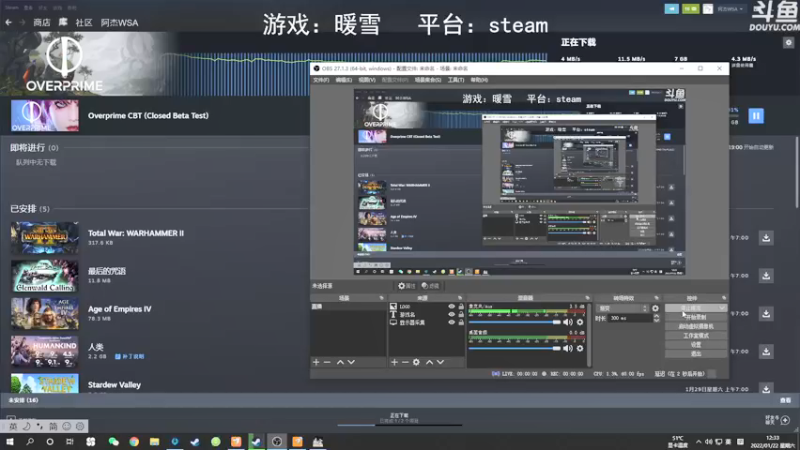Download update for Total War: WARHAMMER II
Screen dimensions: 800x450
pyautogui.click(x=766, y=238)
